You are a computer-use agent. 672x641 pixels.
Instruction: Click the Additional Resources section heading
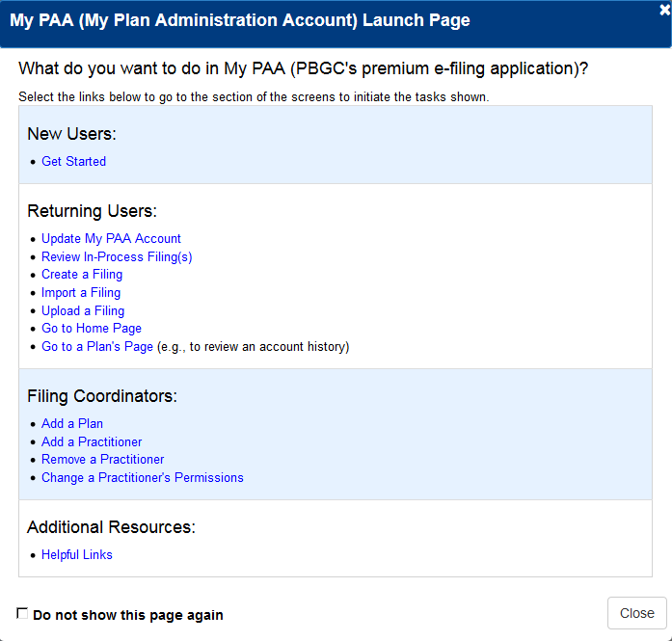coord(111,527)
